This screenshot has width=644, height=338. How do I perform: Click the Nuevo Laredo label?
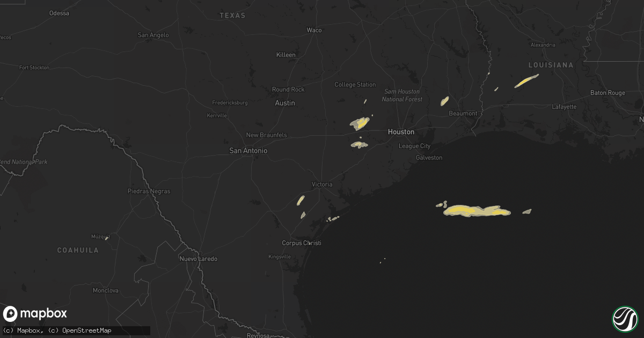click(199, 259)
